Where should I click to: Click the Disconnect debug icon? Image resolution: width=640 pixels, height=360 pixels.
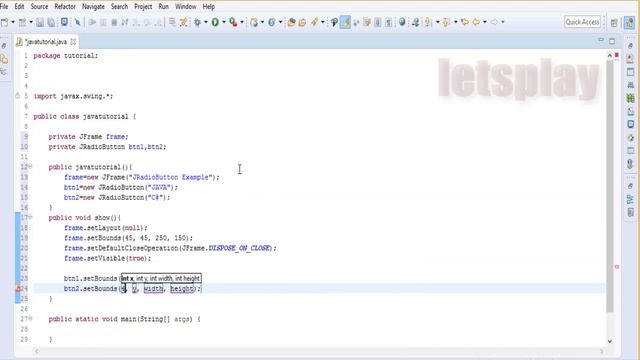[125, 22]
